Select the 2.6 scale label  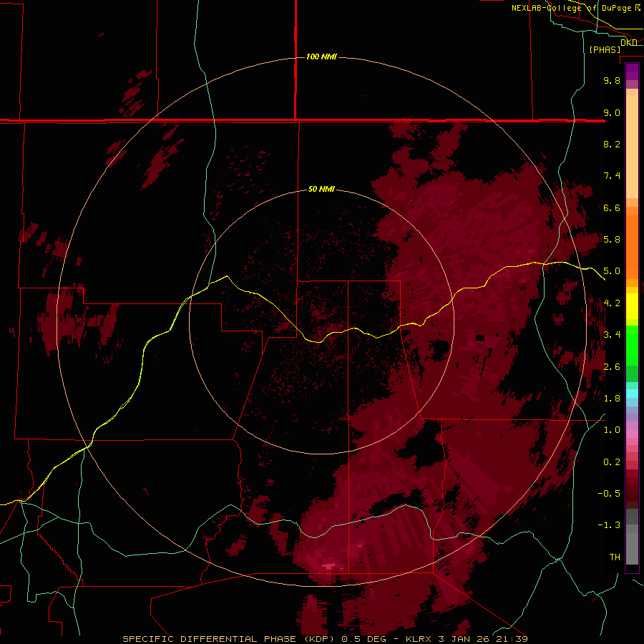click(612, 367)
